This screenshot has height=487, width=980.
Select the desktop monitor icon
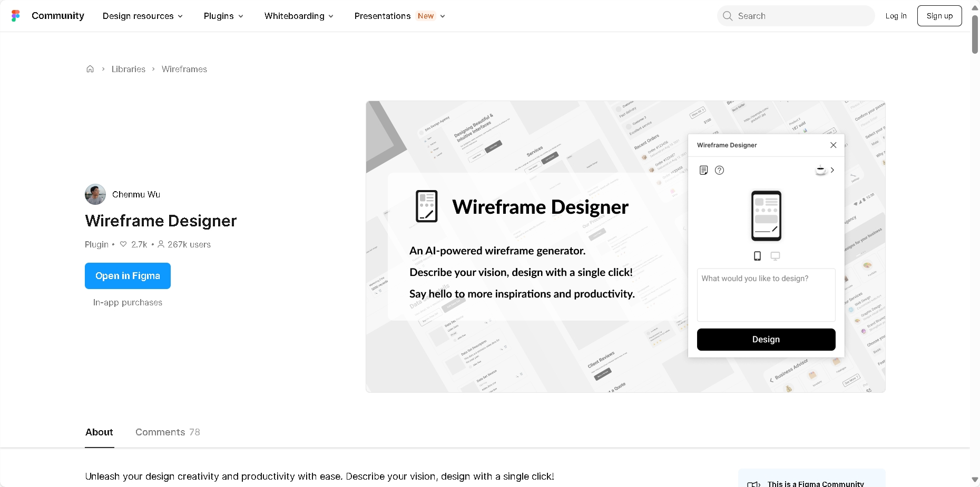(775, 256)
